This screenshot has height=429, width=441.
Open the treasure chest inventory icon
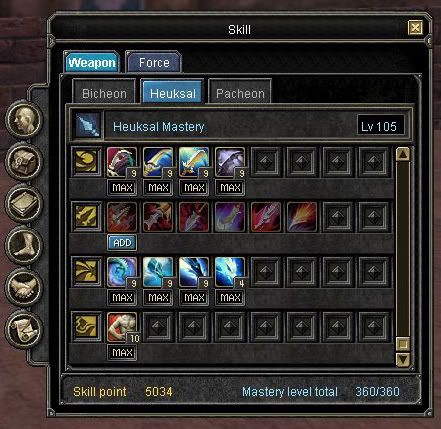[24, 161]
